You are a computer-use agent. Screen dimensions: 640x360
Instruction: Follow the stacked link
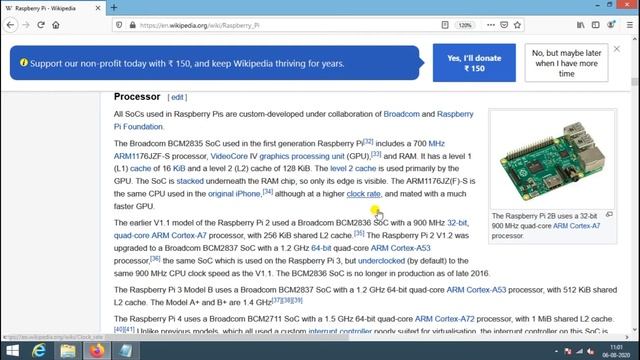(x=190, y=181)
